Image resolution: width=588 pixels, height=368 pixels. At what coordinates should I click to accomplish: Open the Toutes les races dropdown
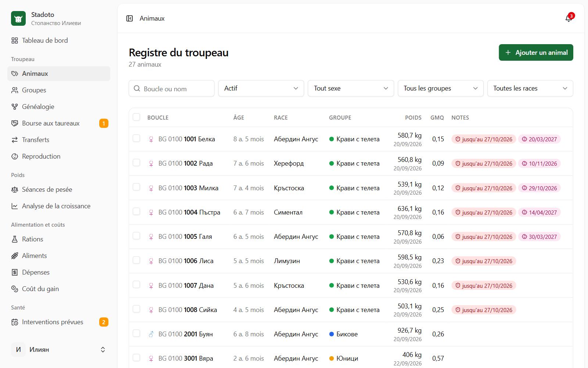530,88
